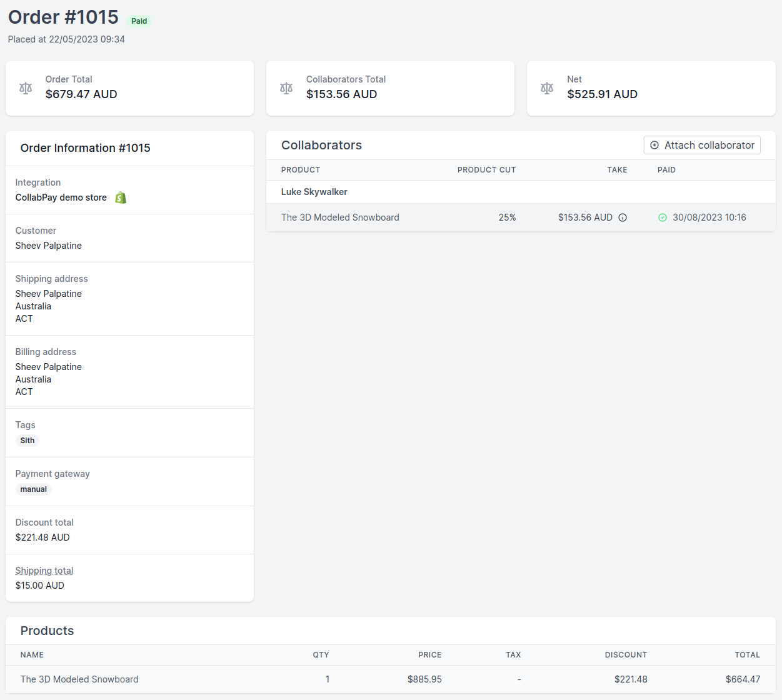Click the scales icon in Collaborators Total card
The height and width of the screenshot is (700, 782).
coord(286,88)
